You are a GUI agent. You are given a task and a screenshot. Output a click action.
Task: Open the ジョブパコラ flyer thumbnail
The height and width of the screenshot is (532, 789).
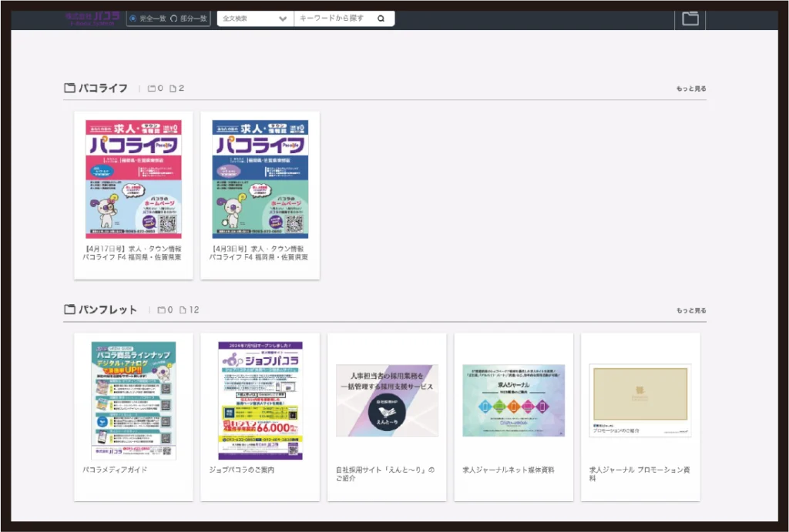pos(260,401)
